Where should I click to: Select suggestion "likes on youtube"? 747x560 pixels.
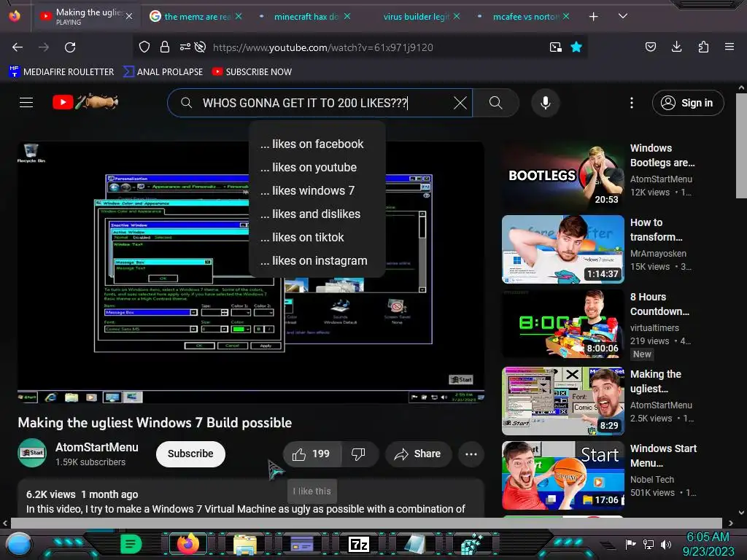317,167
